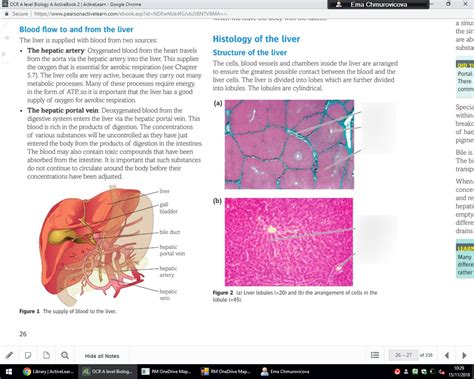Click the 'hepatic portal vein' diagram label

pos(172,250)
